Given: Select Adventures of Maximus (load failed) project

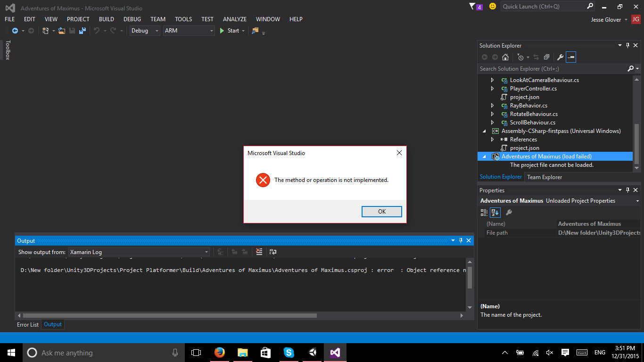Looking at the screenshot, I should click(x=546, y=156).
